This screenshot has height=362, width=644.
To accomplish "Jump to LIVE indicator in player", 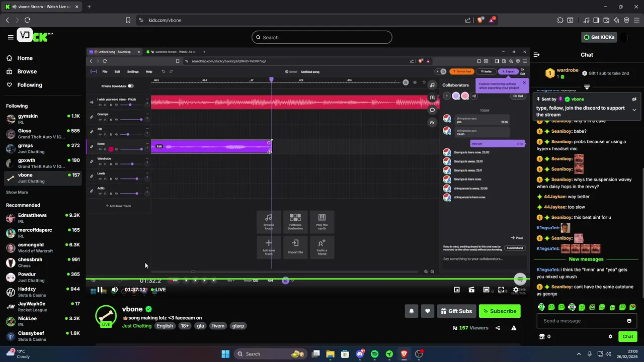I will pos(158,290).
